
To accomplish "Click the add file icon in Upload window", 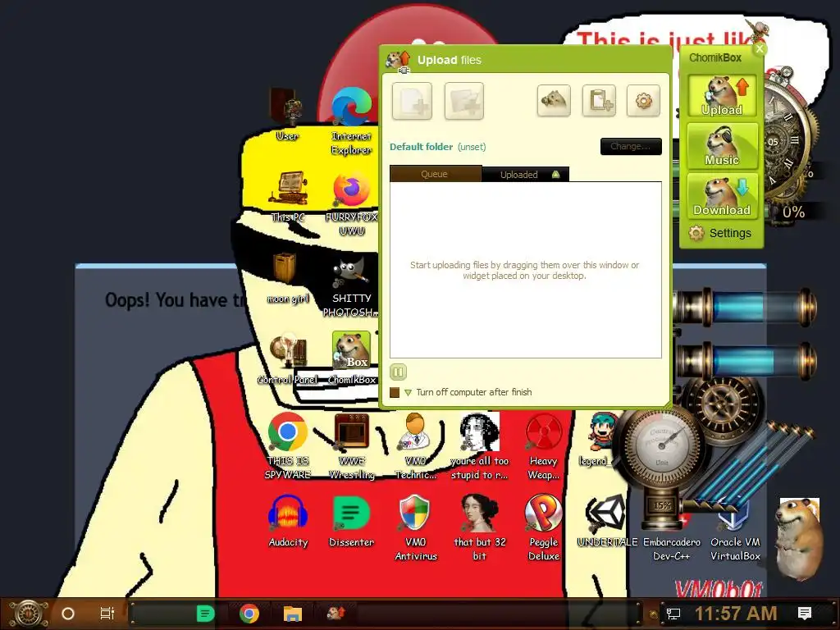I will point(412,101).
